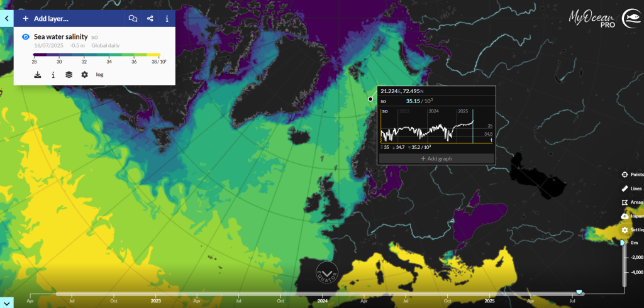Jump to 2023 on the timeline
644x308 pixels.
tap(156, 300)
